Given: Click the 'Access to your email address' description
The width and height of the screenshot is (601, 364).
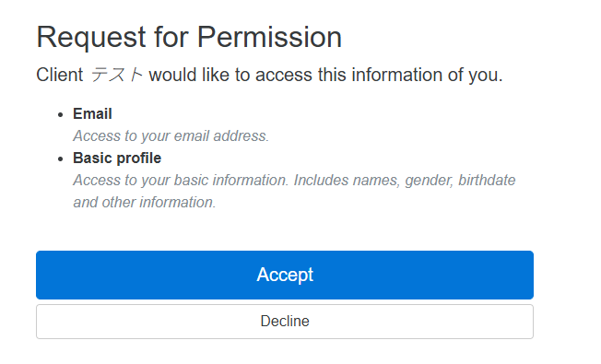Looking at the screenshot, I should 171,136.
